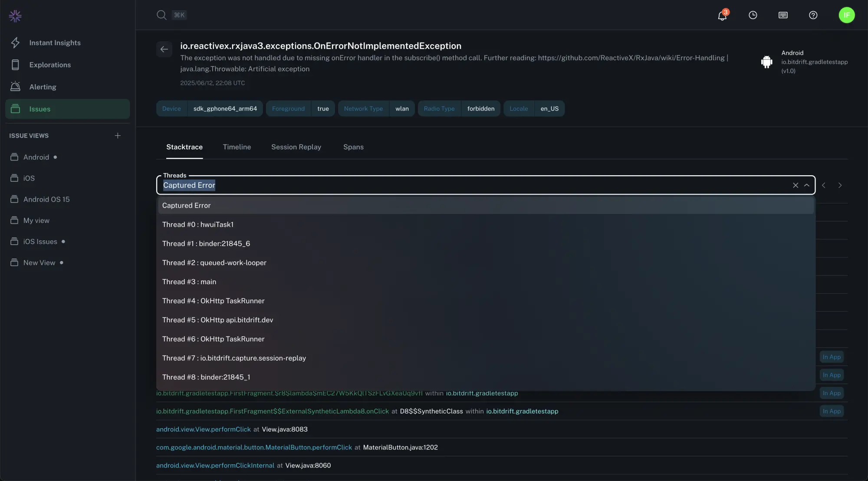This screenshot has width=868, height=481.
Task: Open the Explorations section
Action: (50, 65)
